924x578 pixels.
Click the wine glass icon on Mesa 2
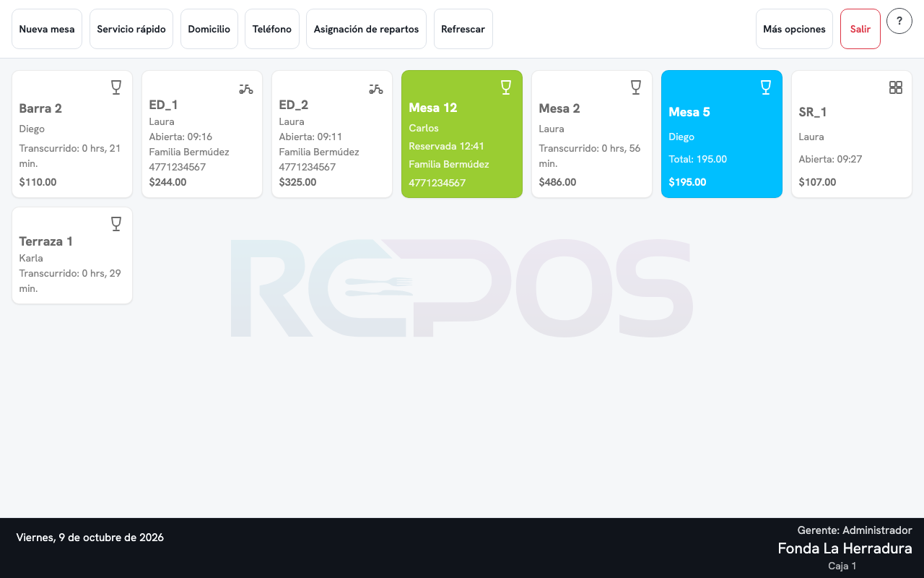[x=636, y=87]
